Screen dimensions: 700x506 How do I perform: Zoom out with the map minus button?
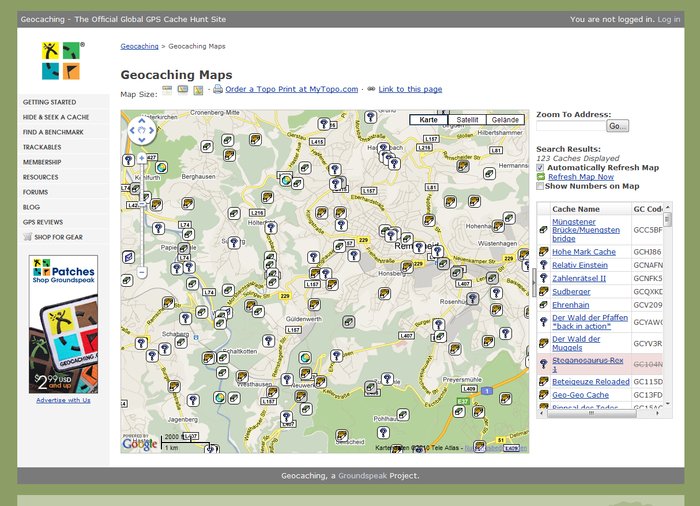(x=142, y=272)
